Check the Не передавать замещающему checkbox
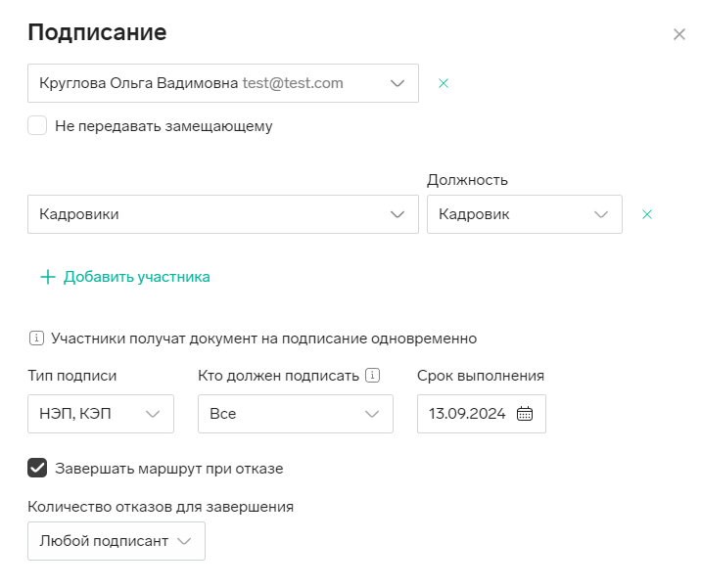This screenshot has width=701, height=588. [x=37, y=125]
